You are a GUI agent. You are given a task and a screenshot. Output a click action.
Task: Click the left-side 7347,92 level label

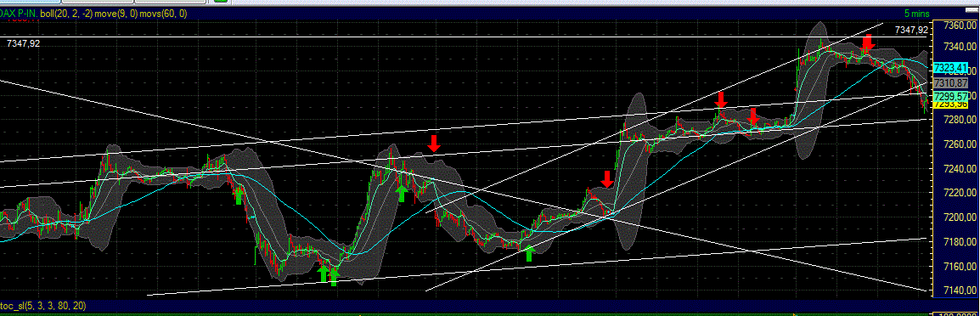(x=23, y=43)
